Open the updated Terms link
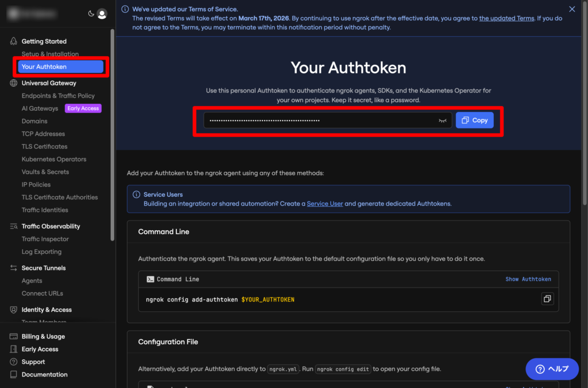 coord(506,18)
